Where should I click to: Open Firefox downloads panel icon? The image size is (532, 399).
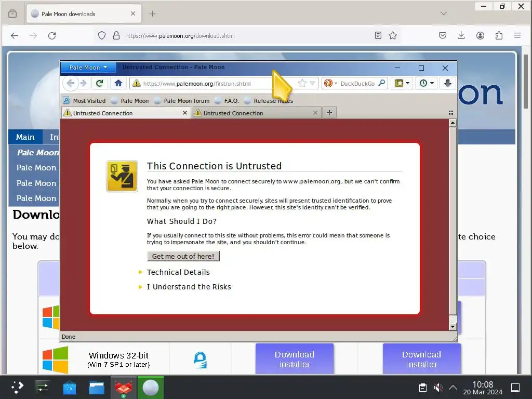pyautogui.click(x=461, y=35)
